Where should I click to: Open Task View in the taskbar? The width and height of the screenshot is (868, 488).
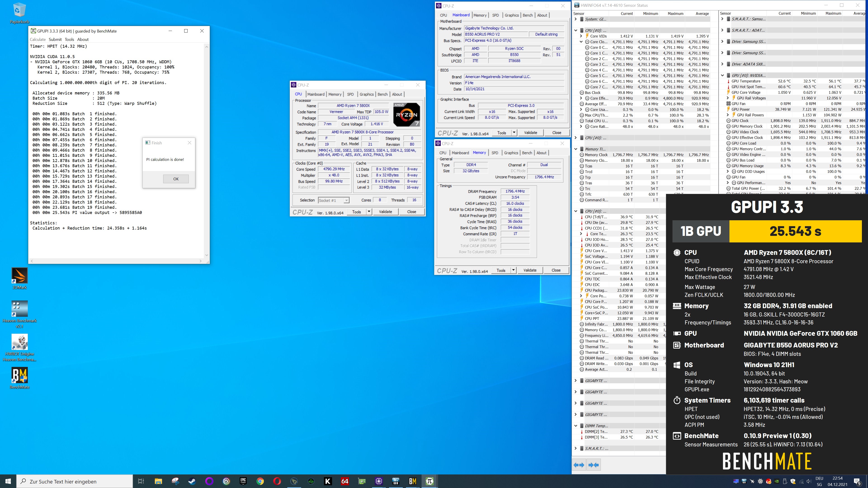point(141,481)
